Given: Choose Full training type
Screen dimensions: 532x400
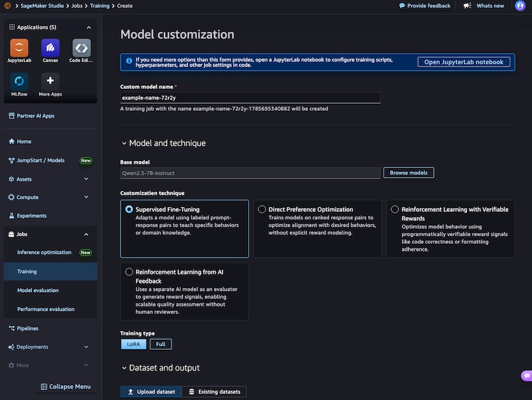Looking at the screenshot, I should (160, 344).
